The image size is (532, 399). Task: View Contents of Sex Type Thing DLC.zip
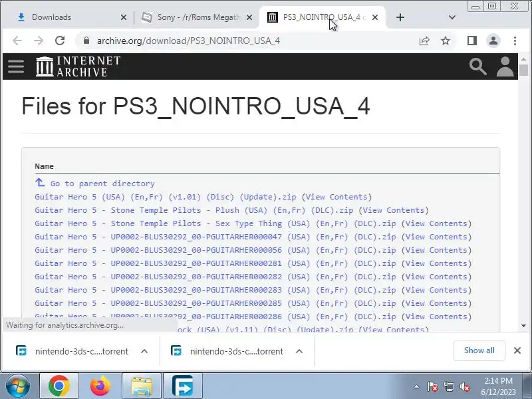436,223
